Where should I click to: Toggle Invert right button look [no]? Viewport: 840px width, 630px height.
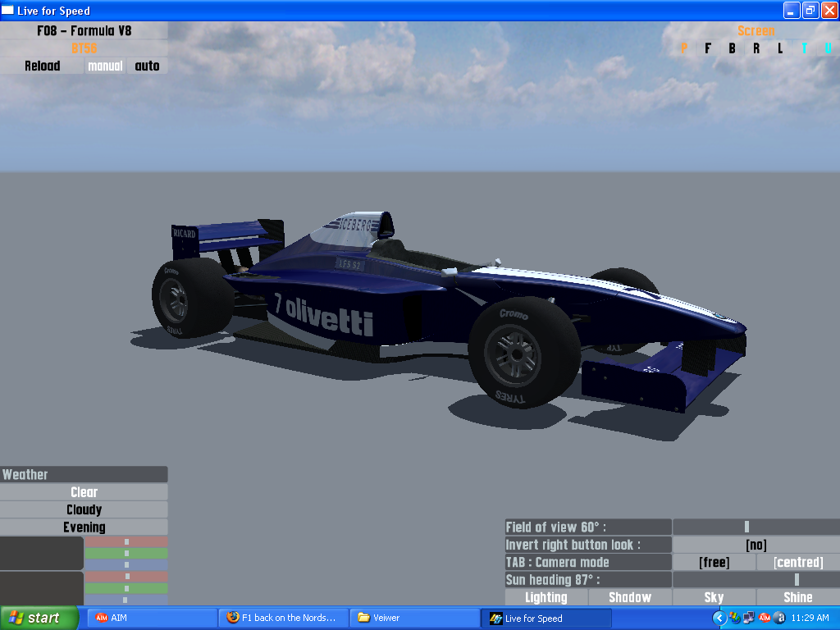pos(756,545)
